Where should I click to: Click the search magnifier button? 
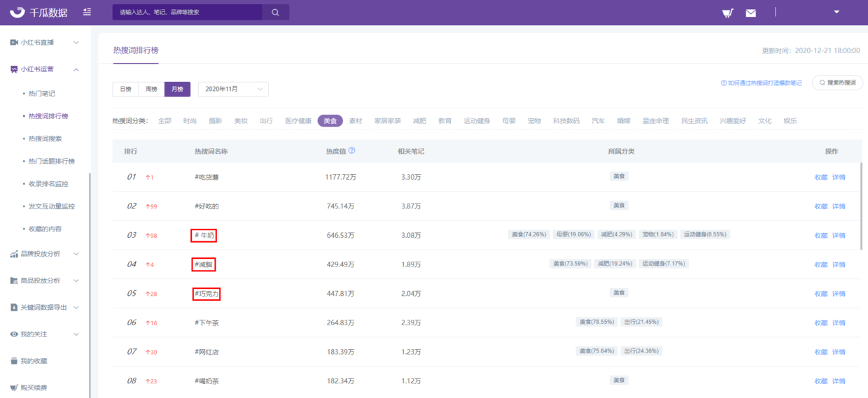click(x=275, y=12)
